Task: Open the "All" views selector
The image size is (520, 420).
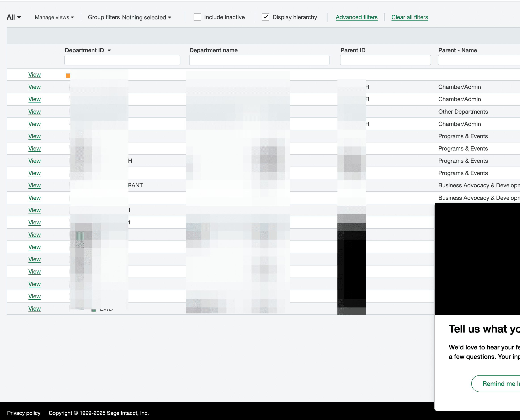Action: point(14,17)
